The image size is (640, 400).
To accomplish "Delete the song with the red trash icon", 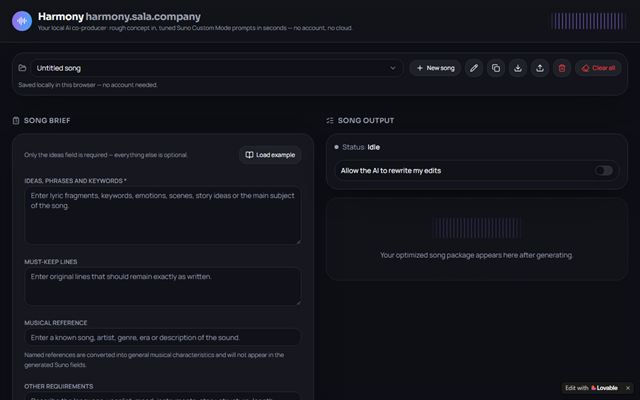I will tap(562, 68).
